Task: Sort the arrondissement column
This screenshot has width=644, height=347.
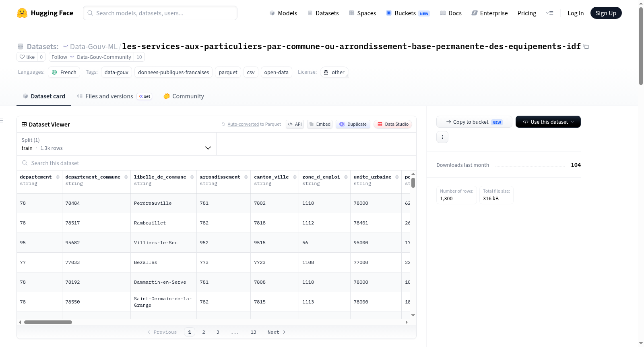Action: point(246,177)
